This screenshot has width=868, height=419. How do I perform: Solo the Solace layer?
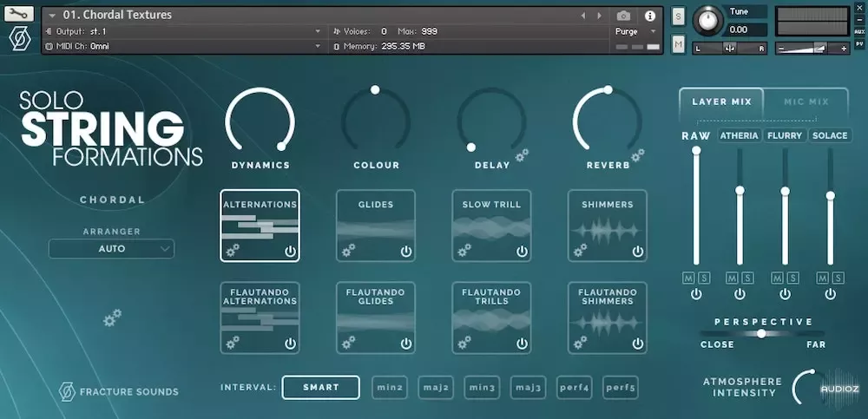838,278
